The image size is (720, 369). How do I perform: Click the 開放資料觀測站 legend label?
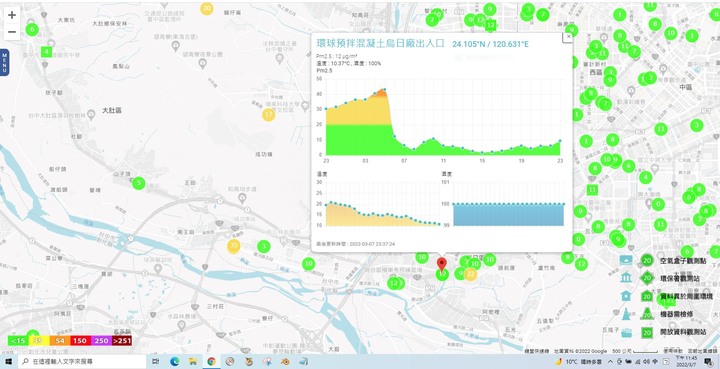pos(683,332)
